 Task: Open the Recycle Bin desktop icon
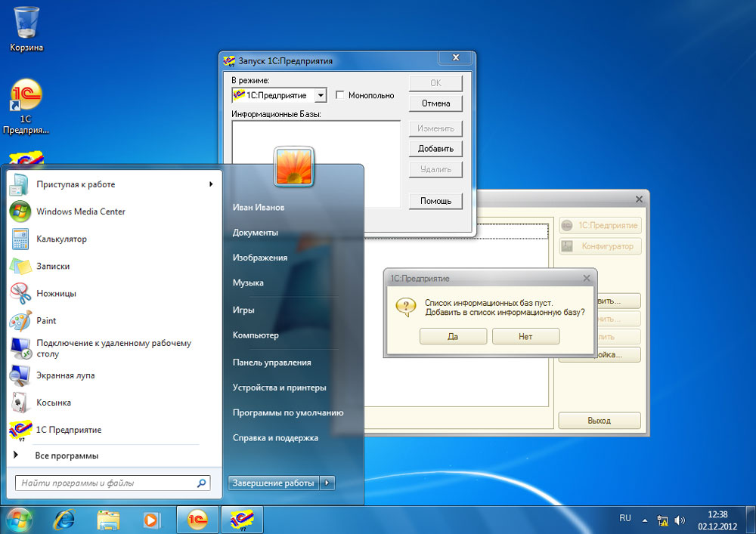coord(26,23)
